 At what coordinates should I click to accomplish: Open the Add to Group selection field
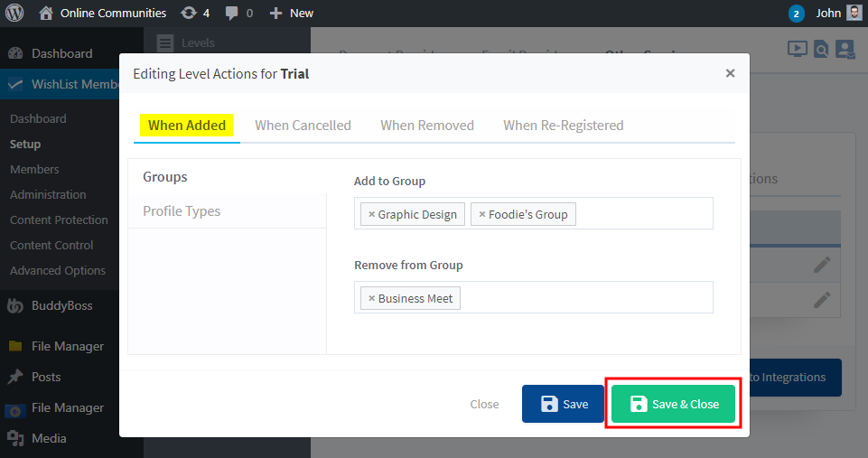tap(641, 214)
